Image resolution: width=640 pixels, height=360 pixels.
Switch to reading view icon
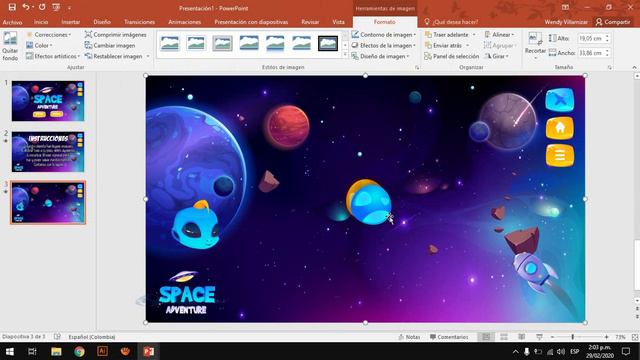tap(522, 337)
